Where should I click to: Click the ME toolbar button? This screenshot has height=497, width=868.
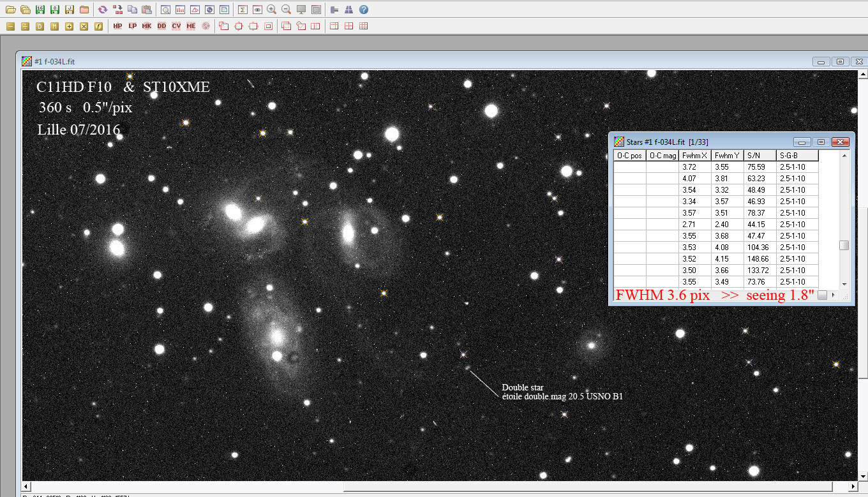coord(191,26)
